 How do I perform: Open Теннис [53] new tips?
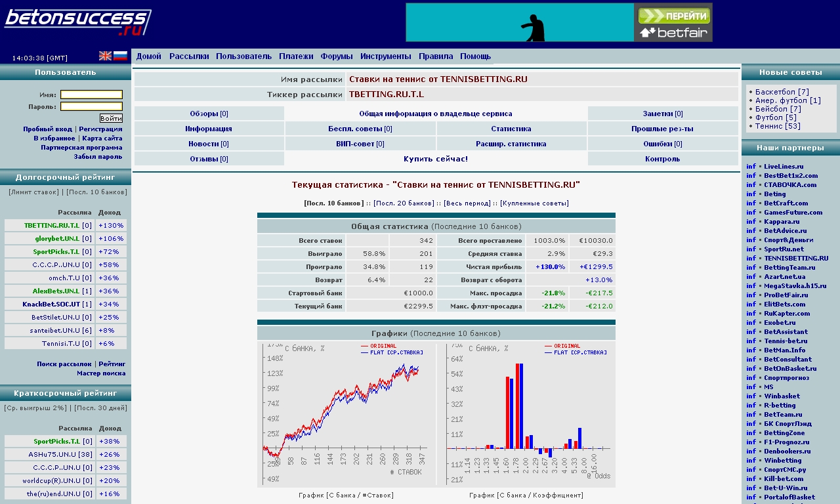pos(778,126)
